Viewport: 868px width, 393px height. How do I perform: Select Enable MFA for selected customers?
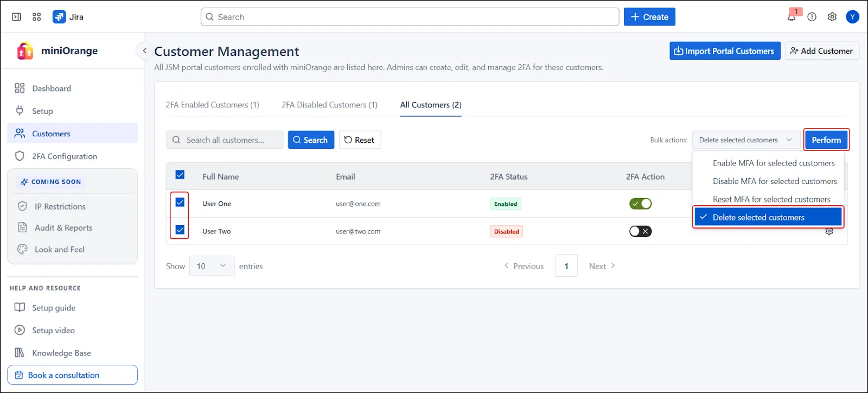[773, 163]
